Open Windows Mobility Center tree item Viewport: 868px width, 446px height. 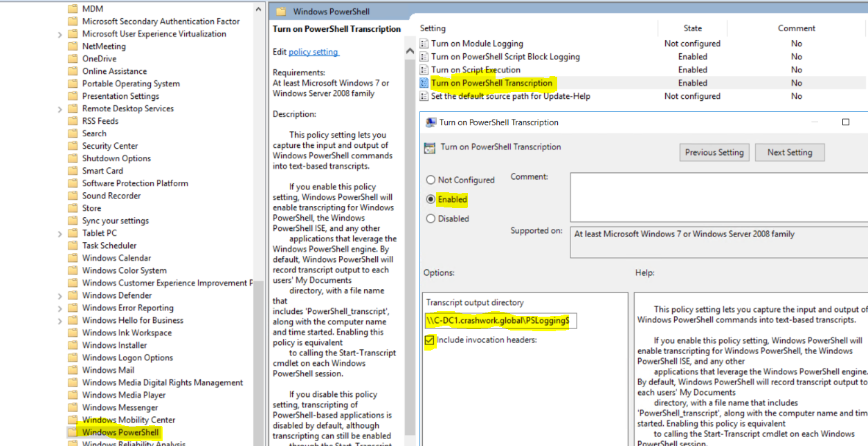click(129, 420)
